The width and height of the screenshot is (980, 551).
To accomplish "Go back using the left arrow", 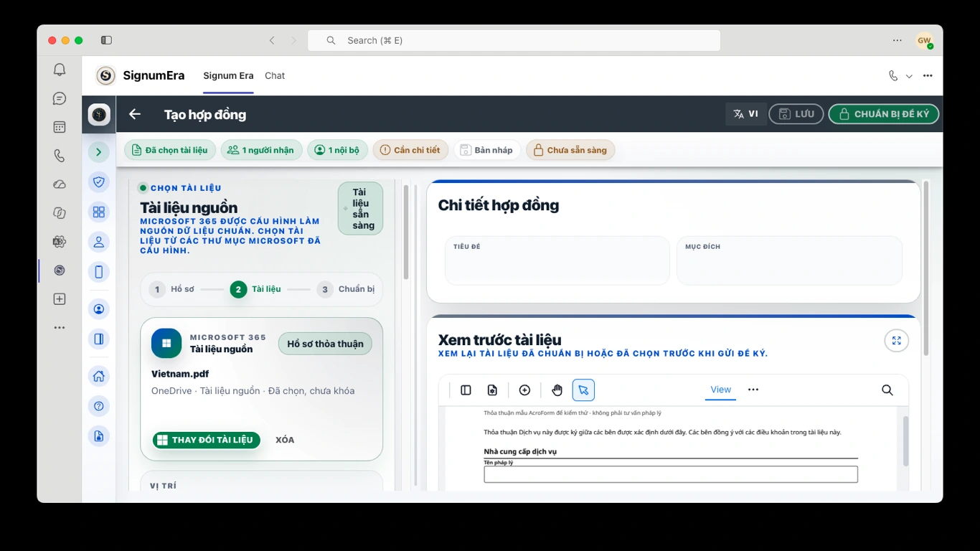I will click(135, 114).
